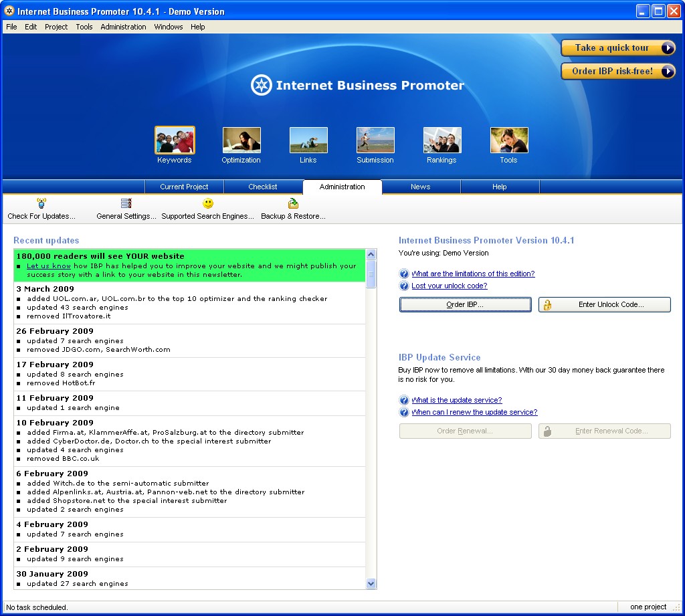The image size is (685, 616).
Task: Open the Links module thumbnail
Action: (x=308, y=140)
